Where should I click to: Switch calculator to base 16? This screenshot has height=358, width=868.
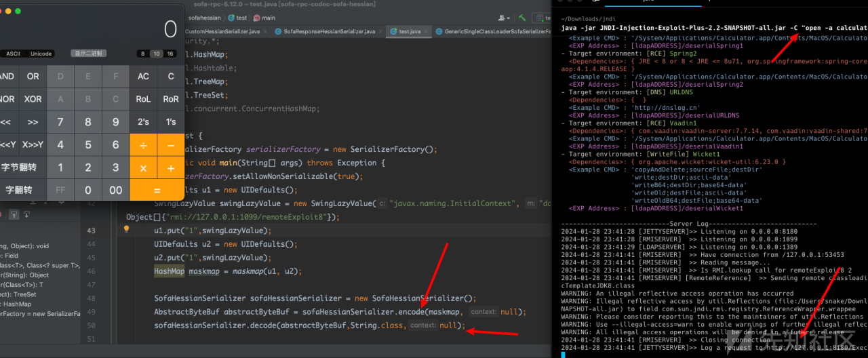pyautogui.click(x=170, y=54)
